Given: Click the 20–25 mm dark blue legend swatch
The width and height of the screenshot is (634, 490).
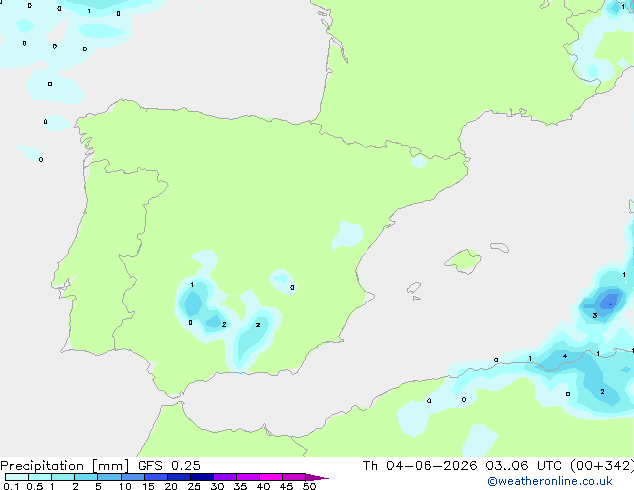Looking at the screenshot, I should [179, 477].
